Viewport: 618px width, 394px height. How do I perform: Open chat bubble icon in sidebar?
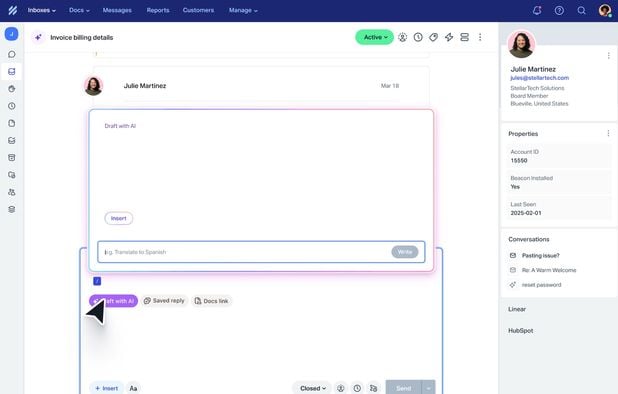(x=12, y=54)
